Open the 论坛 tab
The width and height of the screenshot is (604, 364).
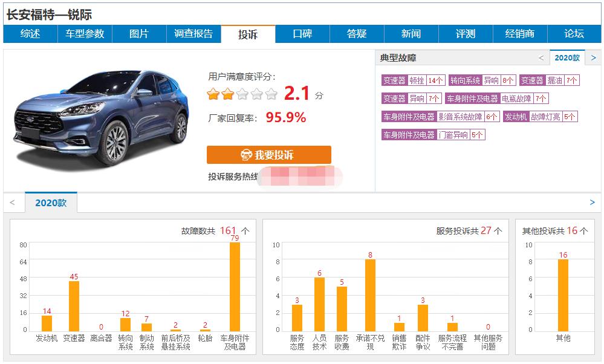click(x=573, y=34)
